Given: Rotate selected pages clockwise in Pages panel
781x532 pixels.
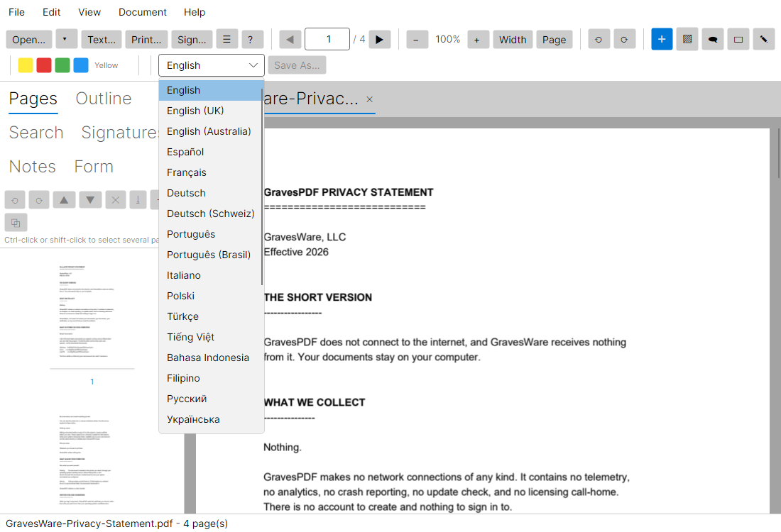Looking at the screenshot, I should (x=39, y=200).
